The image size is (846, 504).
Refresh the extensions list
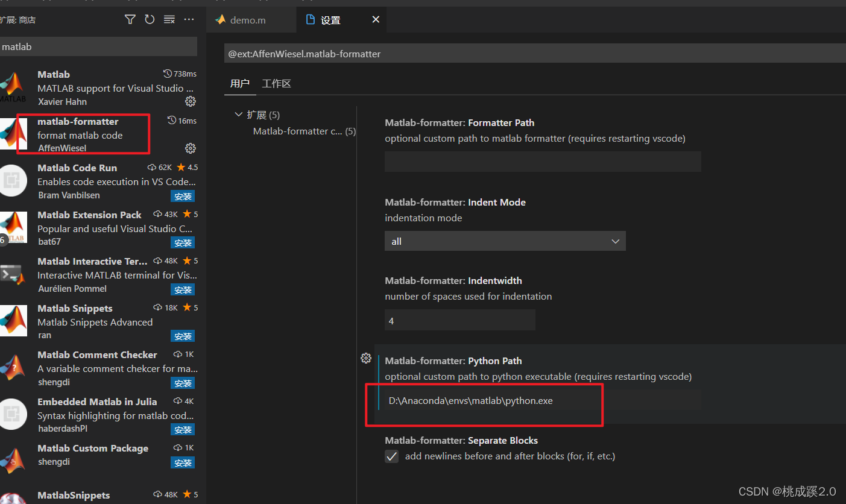pyautogui.click(x=150, y=19)
